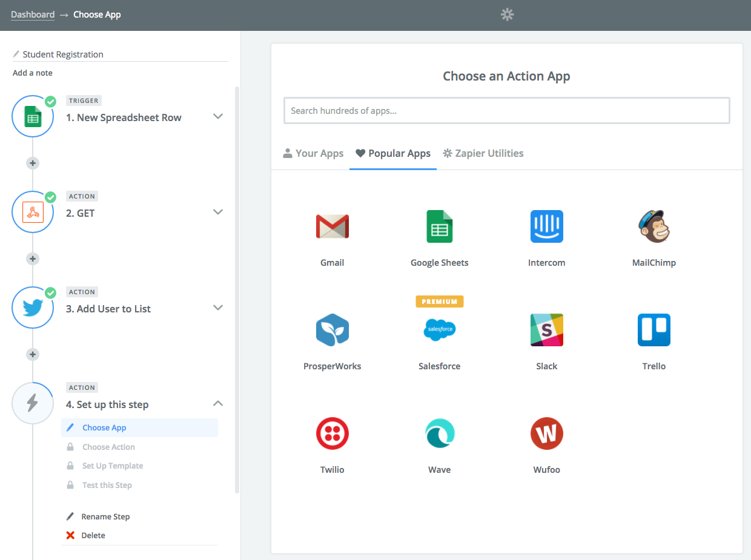
Task: Select the Twilio app icon
Action: click(x=332, y=433)
